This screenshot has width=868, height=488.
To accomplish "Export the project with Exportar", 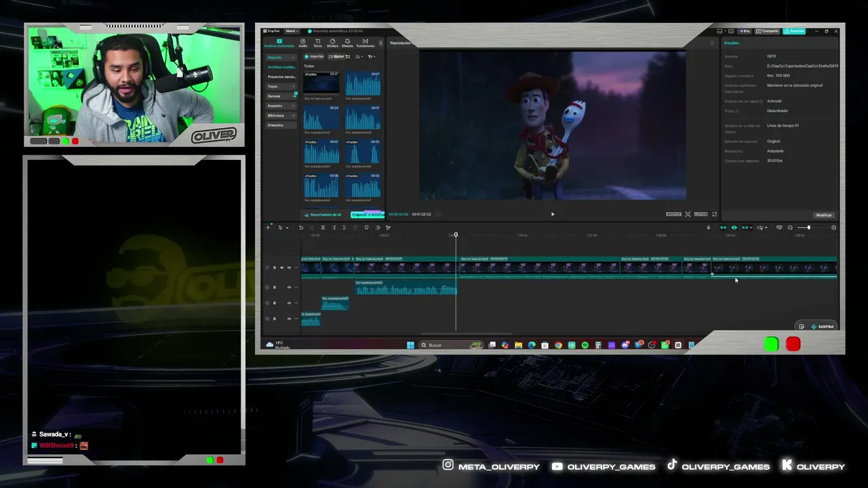I will [x=795, y=31].
